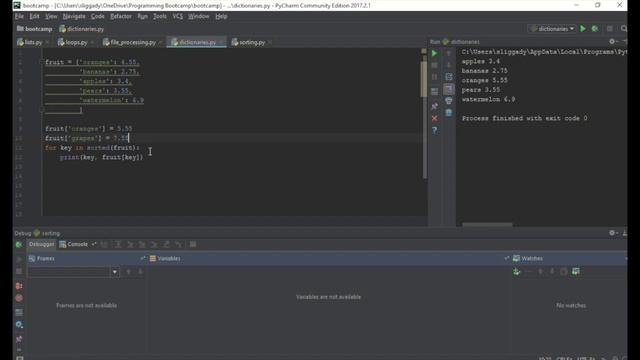
Task: Toggle Mute Breakpoints in Debug sidebar
Action: 19,298
